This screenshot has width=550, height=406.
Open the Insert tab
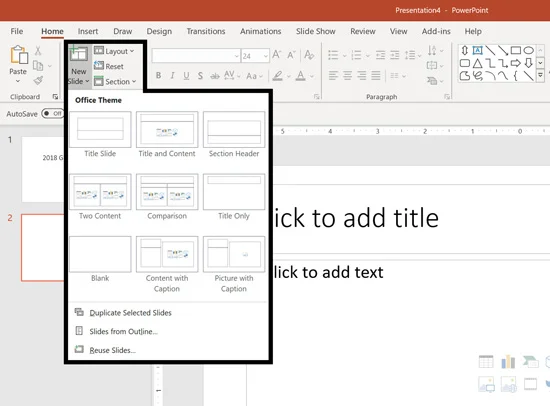pos(88,31)
